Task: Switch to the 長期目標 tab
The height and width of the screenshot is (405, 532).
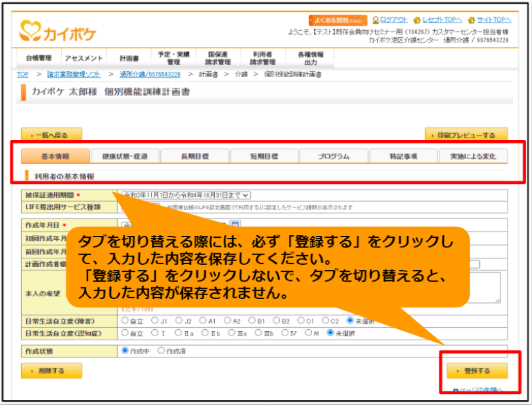Action: [x=195, y=156]
